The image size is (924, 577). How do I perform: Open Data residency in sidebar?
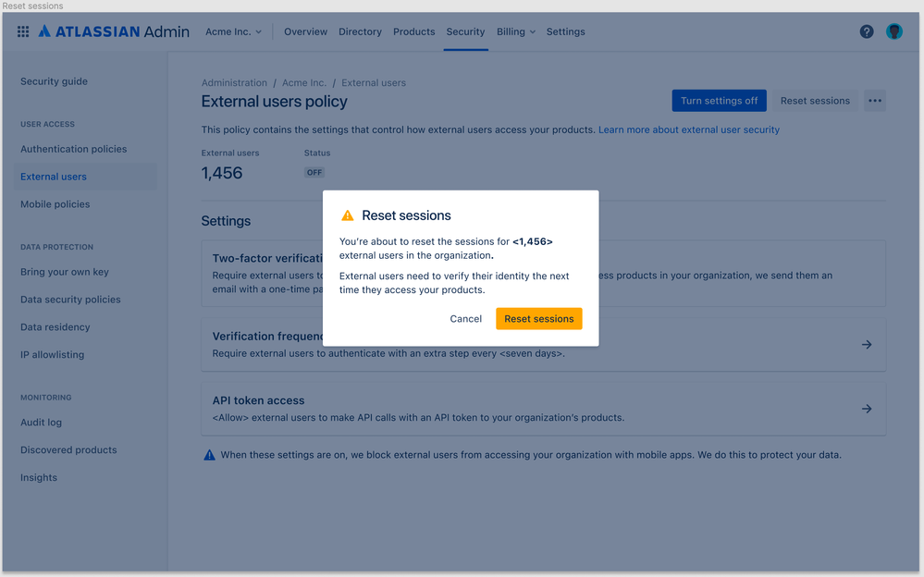(55, 327)
